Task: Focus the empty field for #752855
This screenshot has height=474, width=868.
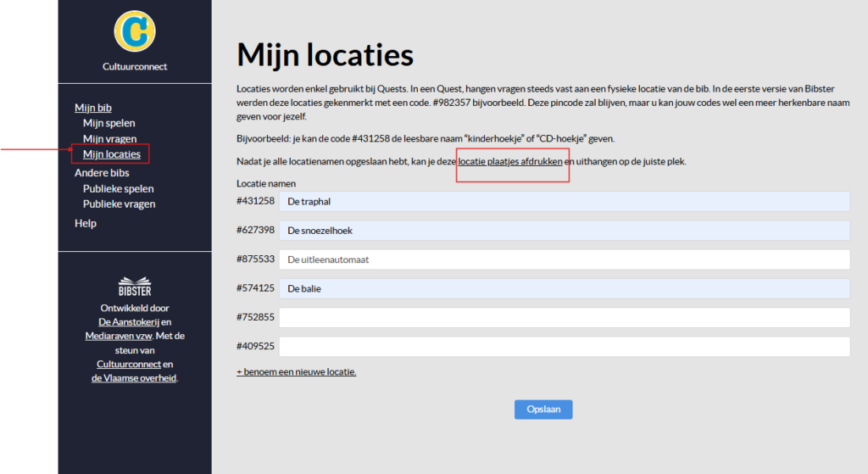Action: 565,317
